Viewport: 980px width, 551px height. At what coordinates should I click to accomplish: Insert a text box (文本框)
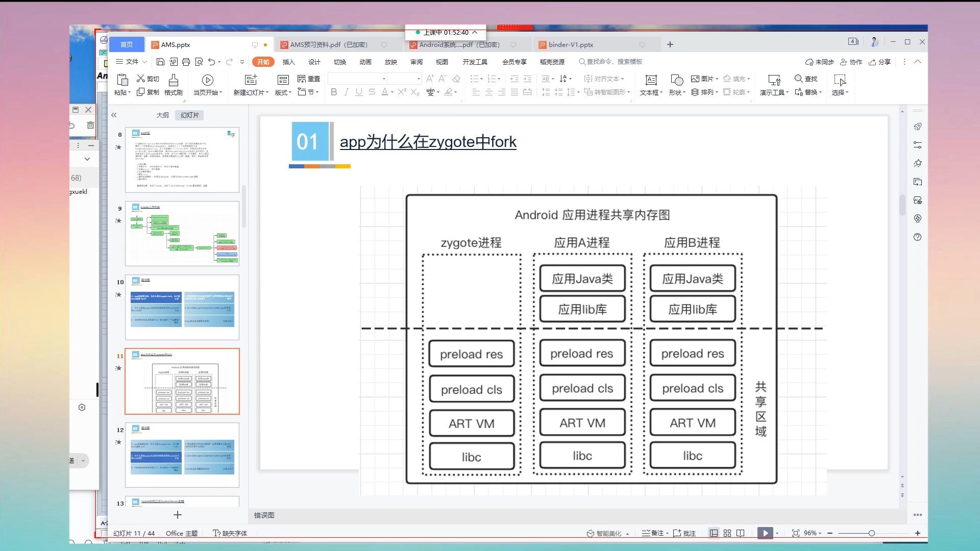(651, 81)
